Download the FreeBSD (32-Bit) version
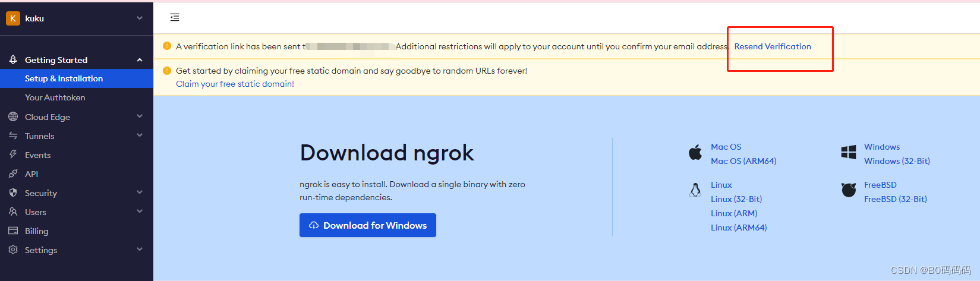The width and height of the screenshot is (980, 281). tap(896, 199)
